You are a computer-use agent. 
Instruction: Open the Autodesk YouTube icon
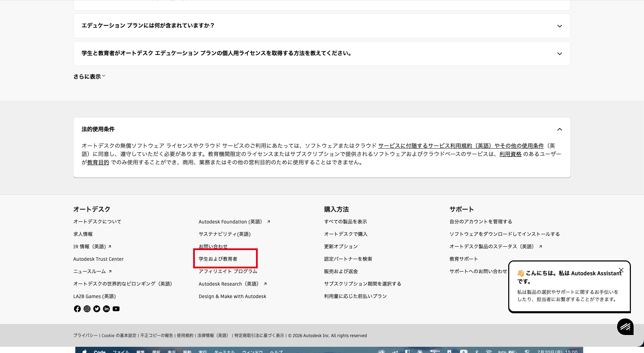(x=116, y=309)
